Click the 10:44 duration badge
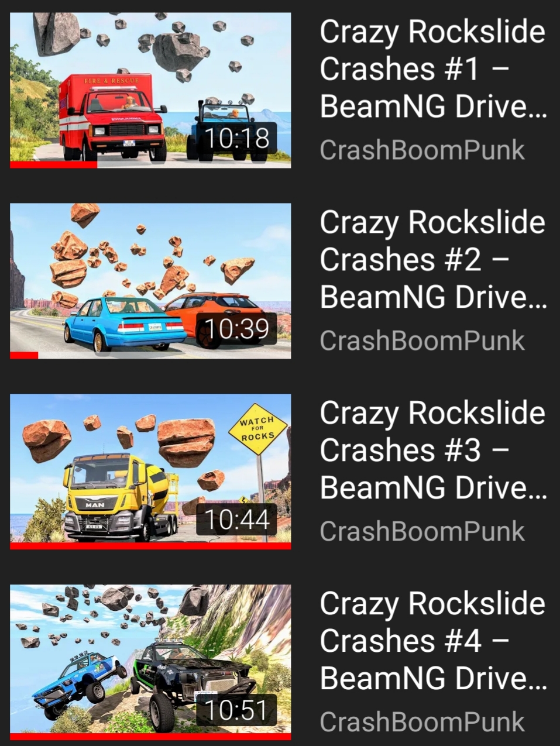Screen dimensions: 560x746 pos(236,520)
